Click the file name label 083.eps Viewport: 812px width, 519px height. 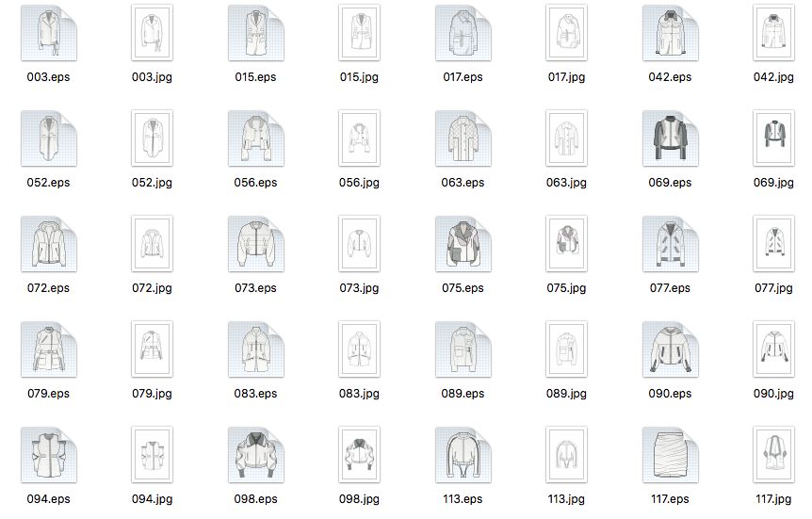point(255,394)
